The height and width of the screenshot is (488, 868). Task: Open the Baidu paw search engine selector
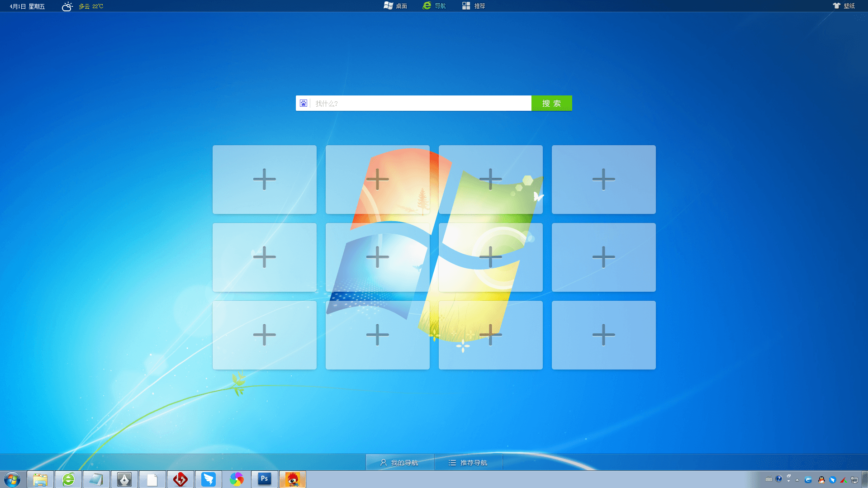pyautogui.click(x=304, y=103)
